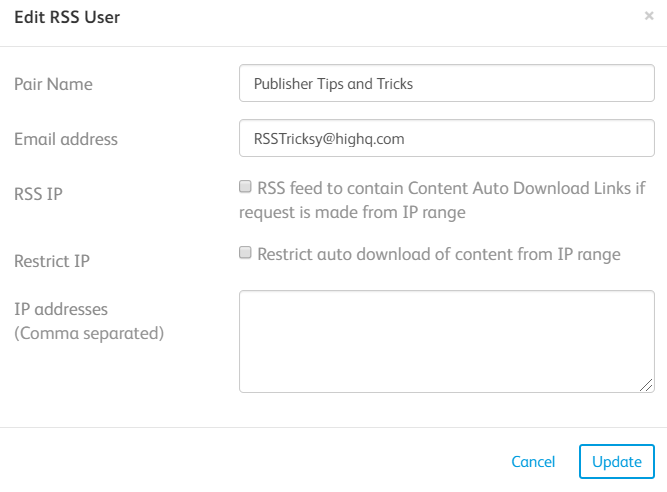Image resolution: width=667 pixels, height=492 pixels.
Task: Click the "Pair Name" field label
Action: [53, 84]
